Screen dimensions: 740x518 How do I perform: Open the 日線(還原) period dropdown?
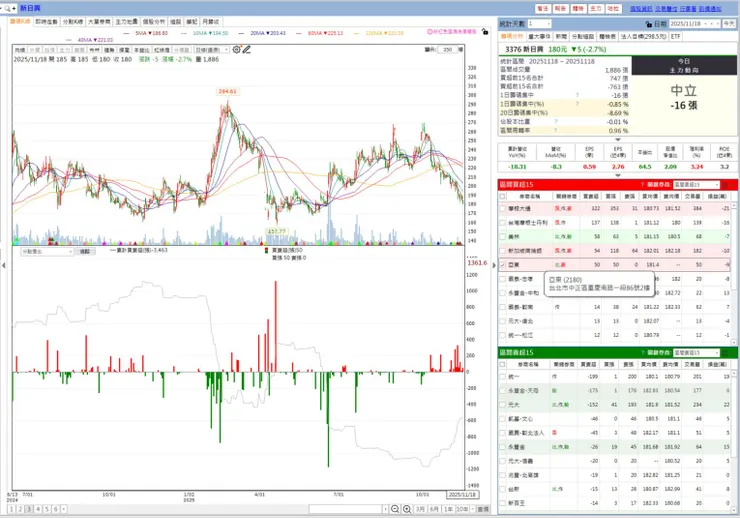tap(212, 50)
